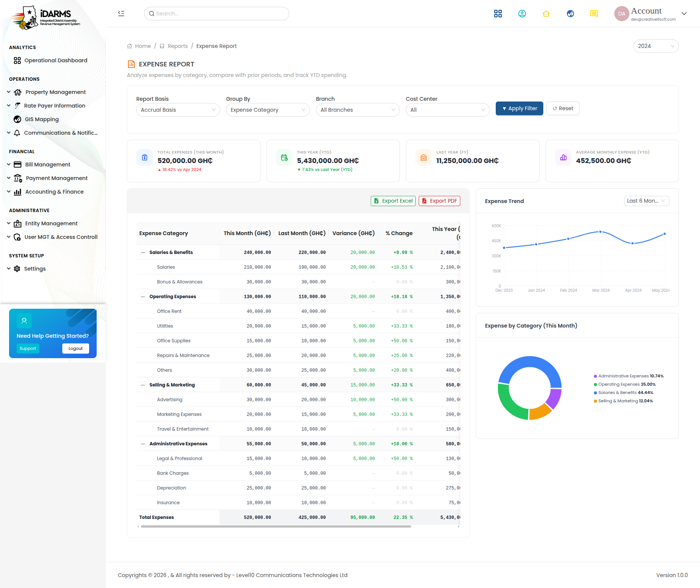The width and height of the screenshot is (700, 588).
Task: Click the table horizontal scrollbar
Action: coord(276,526)
